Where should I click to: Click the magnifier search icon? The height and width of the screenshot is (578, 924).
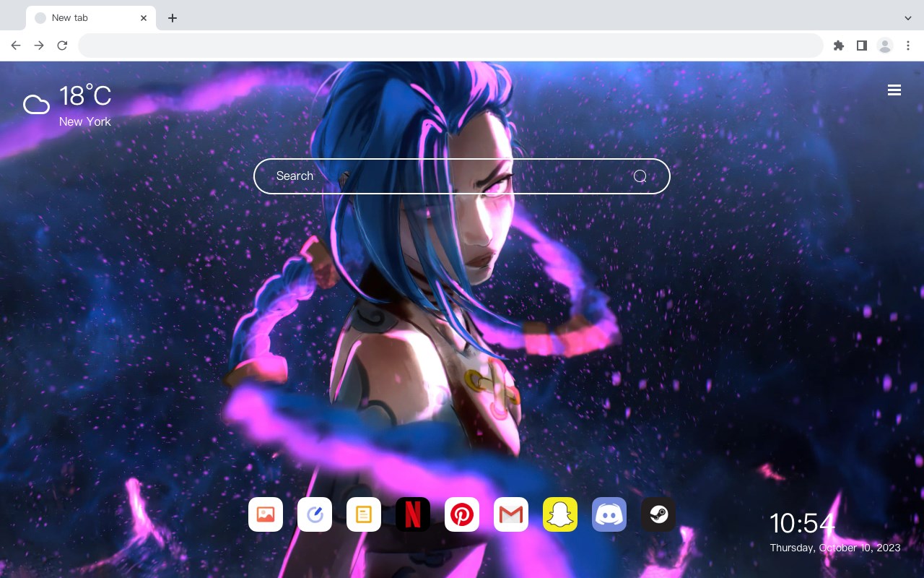[640, 176]
